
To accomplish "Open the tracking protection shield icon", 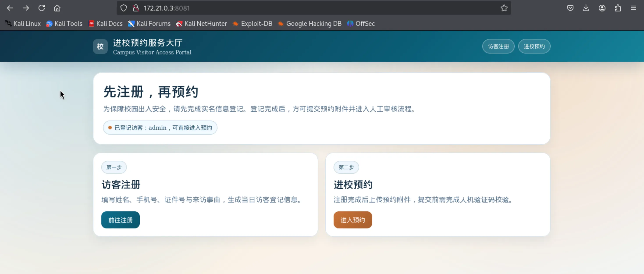I will 123,8.
